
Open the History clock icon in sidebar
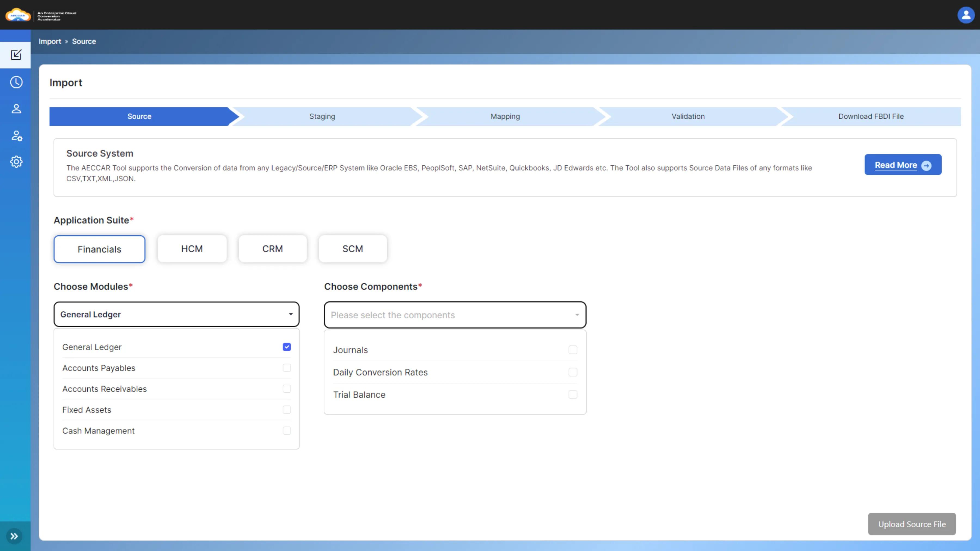coord(16,82)
